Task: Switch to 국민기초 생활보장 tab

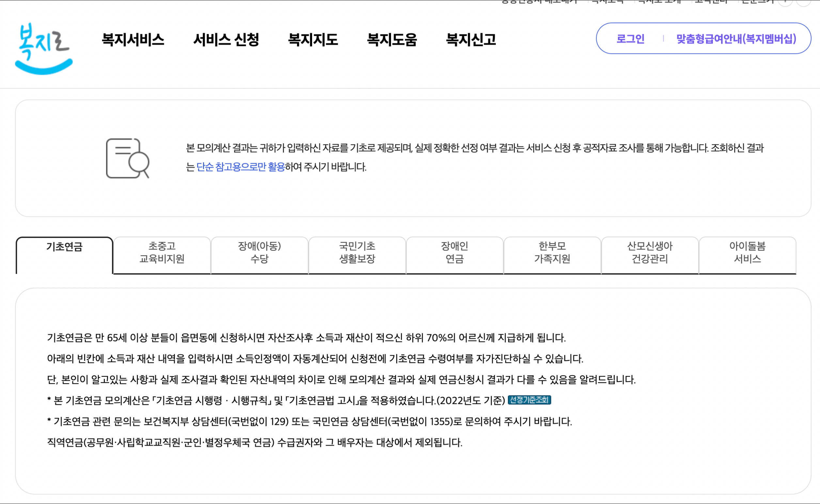Action: pos(357,252)
